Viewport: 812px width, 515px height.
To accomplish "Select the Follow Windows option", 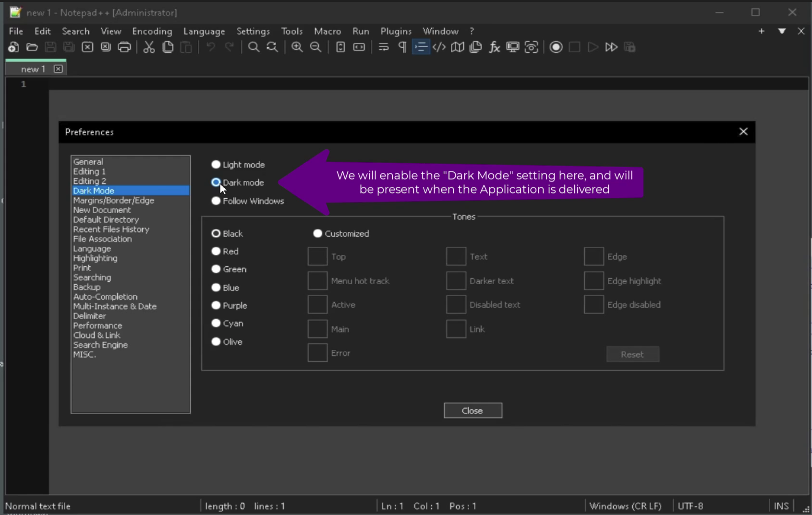I will 216,201.
